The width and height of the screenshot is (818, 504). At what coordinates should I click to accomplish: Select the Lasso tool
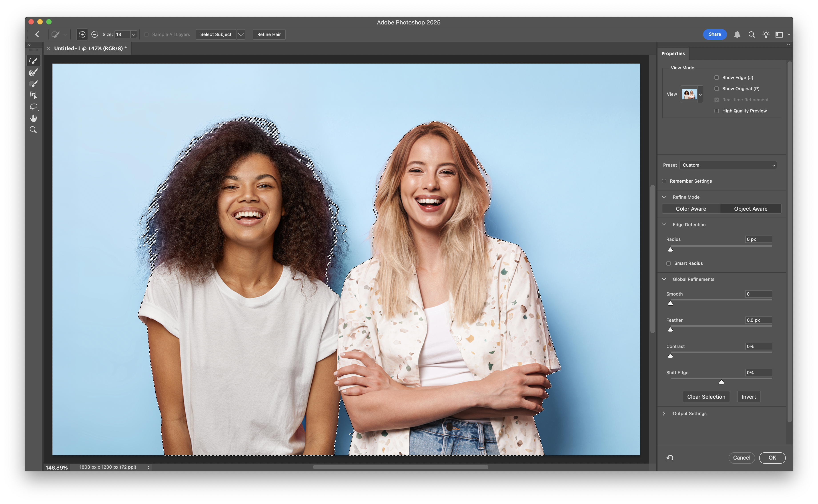(33, 107)
